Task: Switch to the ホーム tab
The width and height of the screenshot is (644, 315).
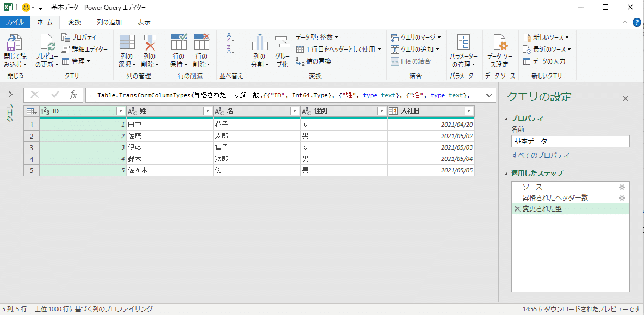Action: pyautogui.click(x=45, y=22)
